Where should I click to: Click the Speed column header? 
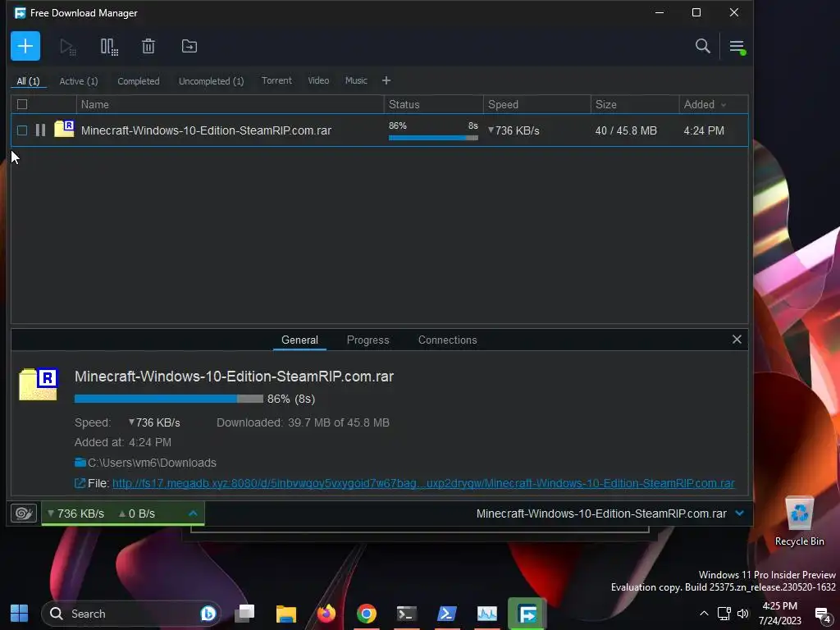(x=536, y=104)
